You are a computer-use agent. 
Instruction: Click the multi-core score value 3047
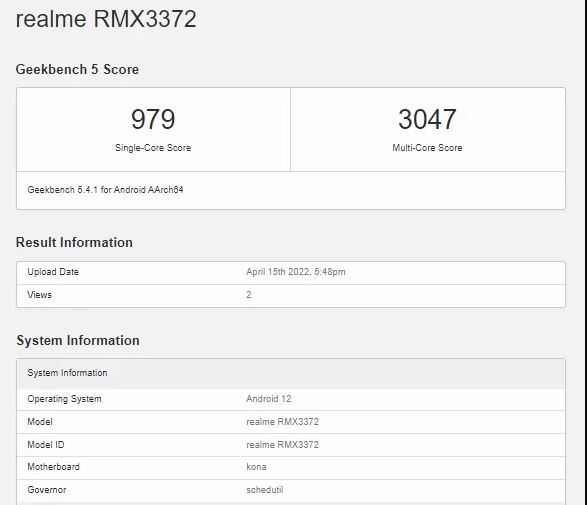427,119
